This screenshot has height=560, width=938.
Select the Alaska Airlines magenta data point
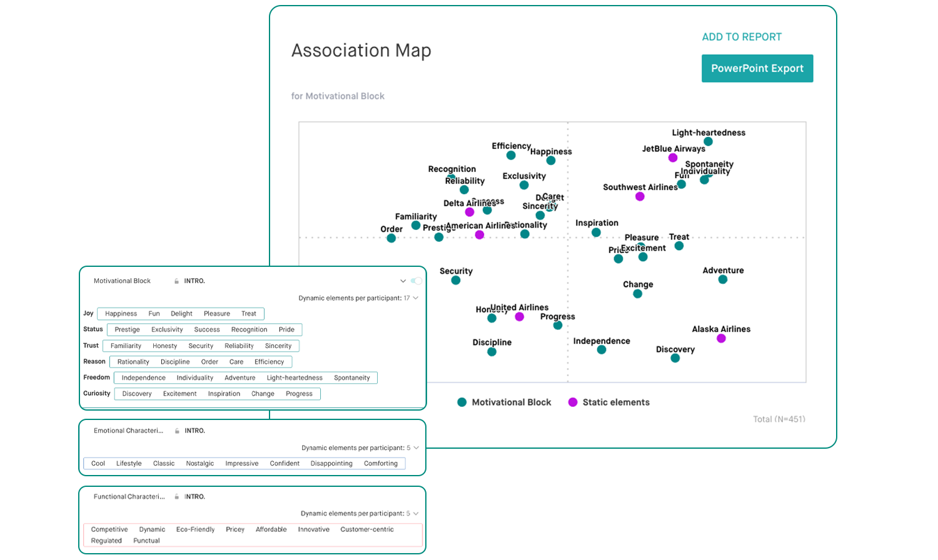click(x=721, y=338)
